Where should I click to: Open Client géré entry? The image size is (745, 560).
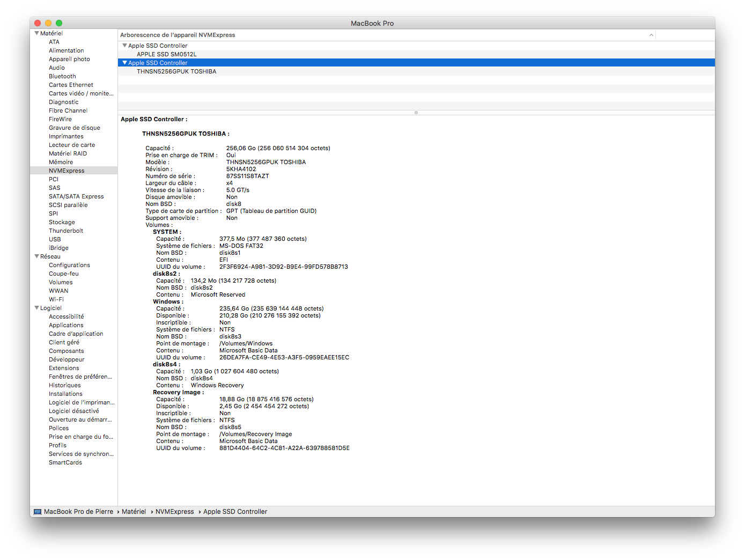point(64,342)
